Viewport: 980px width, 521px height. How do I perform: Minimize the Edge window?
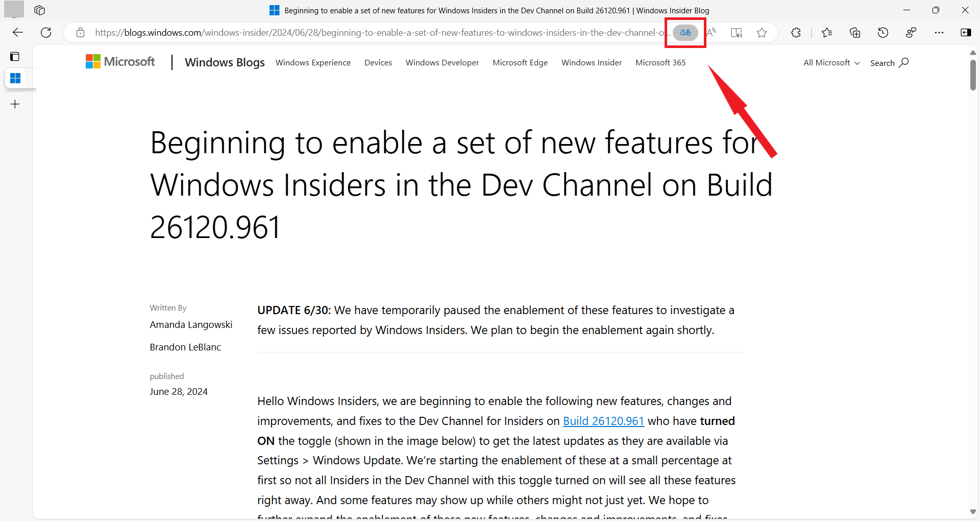coord(906,10)
